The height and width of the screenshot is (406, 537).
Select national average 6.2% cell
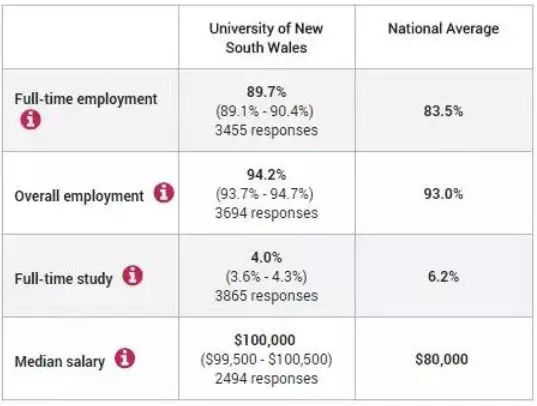pyautogui.click(x=444, y=276)
